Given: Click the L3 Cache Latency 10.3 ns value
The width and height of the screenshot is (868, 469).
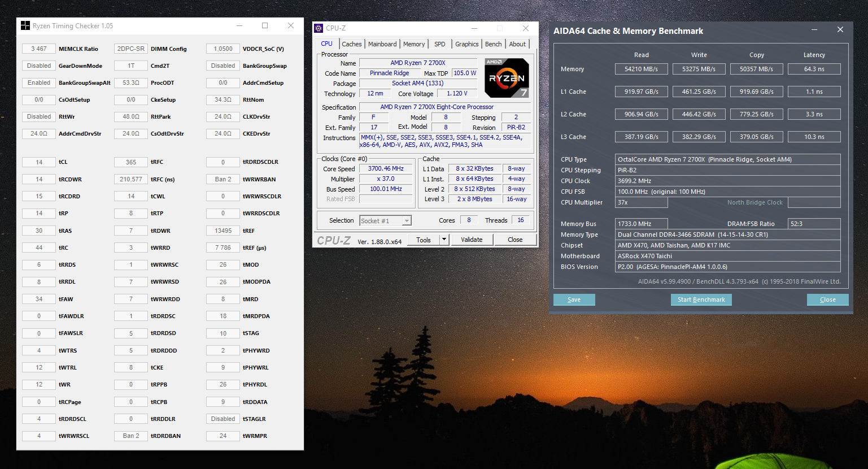Looking at the screenshot, I should point(814,137).
